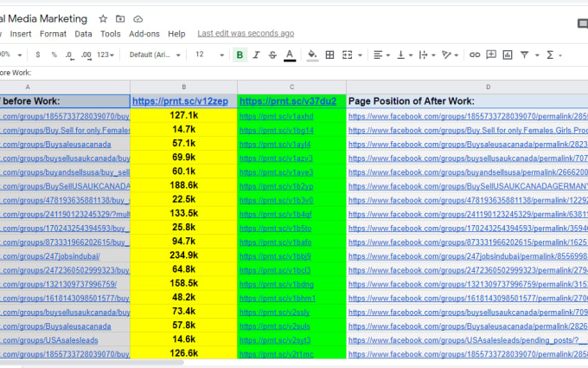Open fill color paint bucket
The width and height of the screenshot is (588, 368).
[312, 55]
